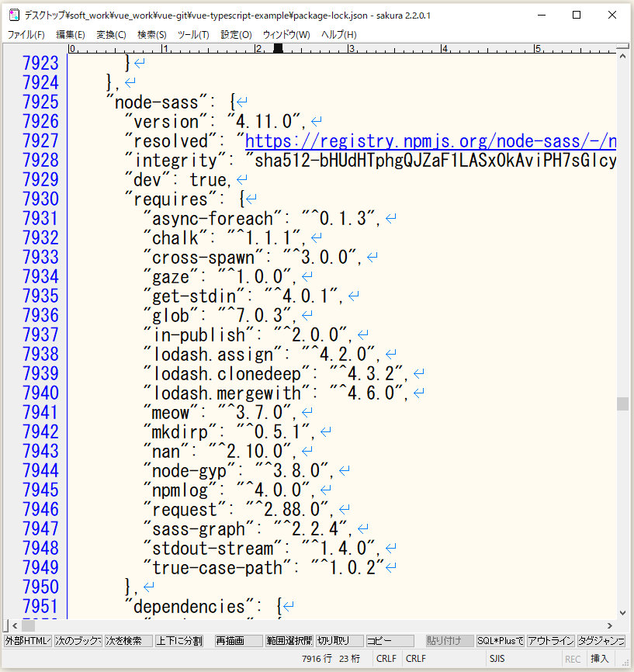Click the "version": "4.11.0" line
Screen dimensions: 634x672
[215, 122]
